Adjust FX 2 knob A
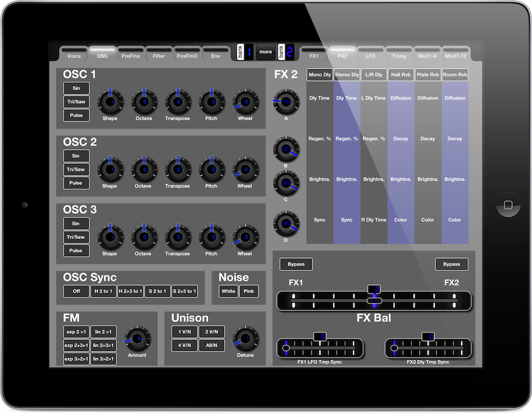This screenshot has height=417, width=532. pos(285,103)
